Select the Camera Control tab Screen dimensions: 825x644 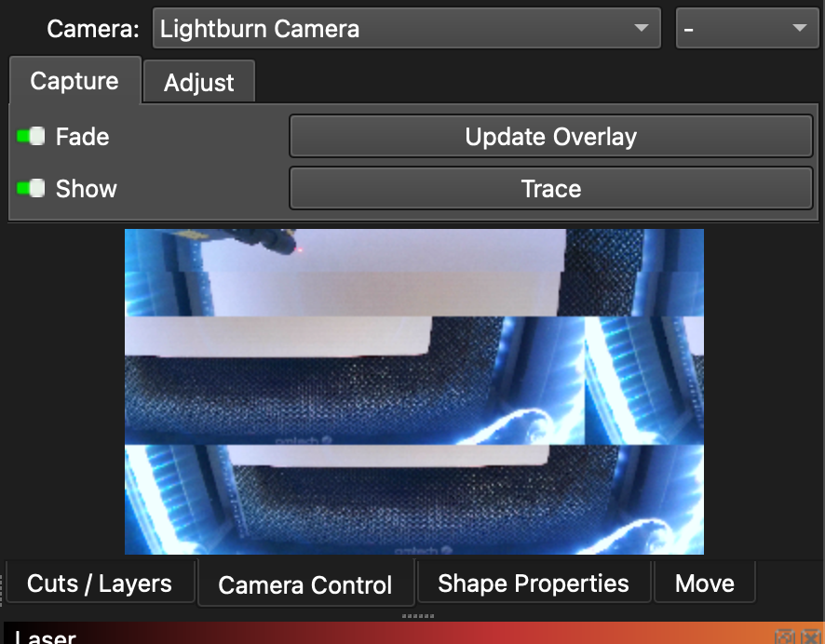pyautogui.click(x=305, y=585)
